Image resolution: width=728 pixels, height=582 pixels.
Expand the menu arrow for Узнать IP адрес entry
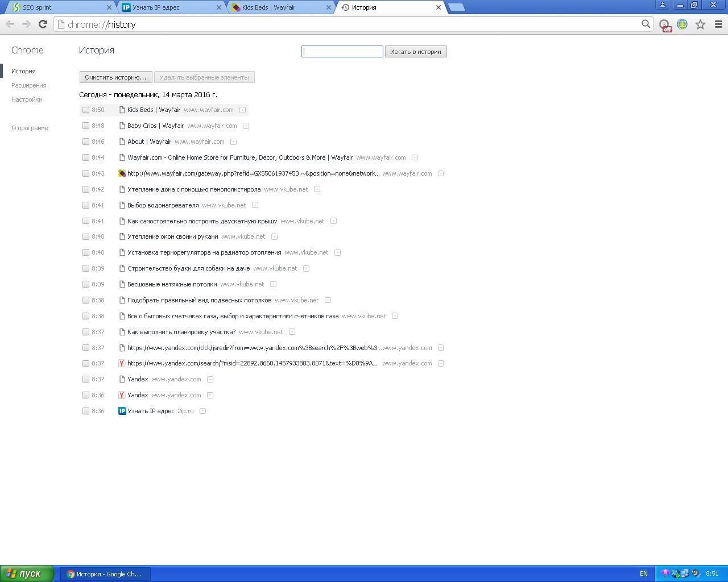[x=202, y=411]
